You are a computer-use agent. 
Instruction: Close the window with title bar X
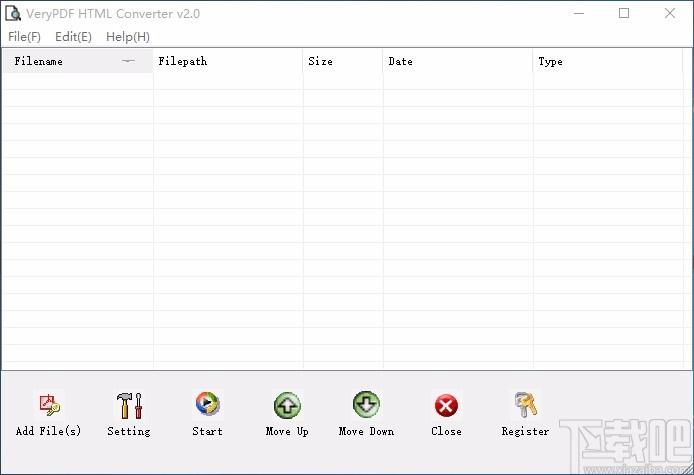(x=670, y=13)
